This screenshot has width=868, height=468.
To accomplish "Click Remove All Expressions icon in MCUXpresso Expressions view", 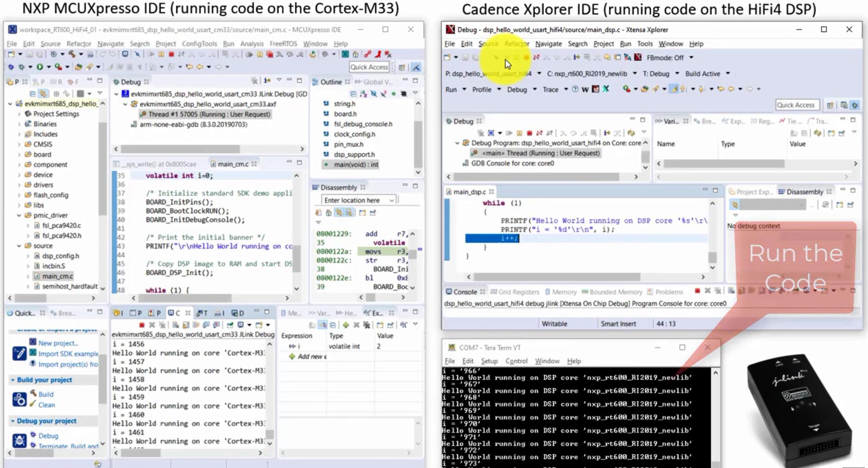I will pyautogui.click(x=367, y=325).
